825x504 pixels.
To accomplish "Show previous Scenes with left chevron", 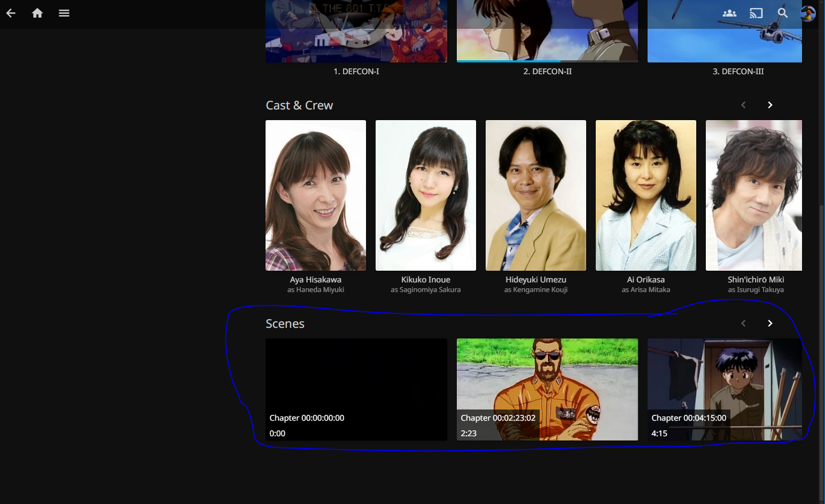I will click(743, 324).
